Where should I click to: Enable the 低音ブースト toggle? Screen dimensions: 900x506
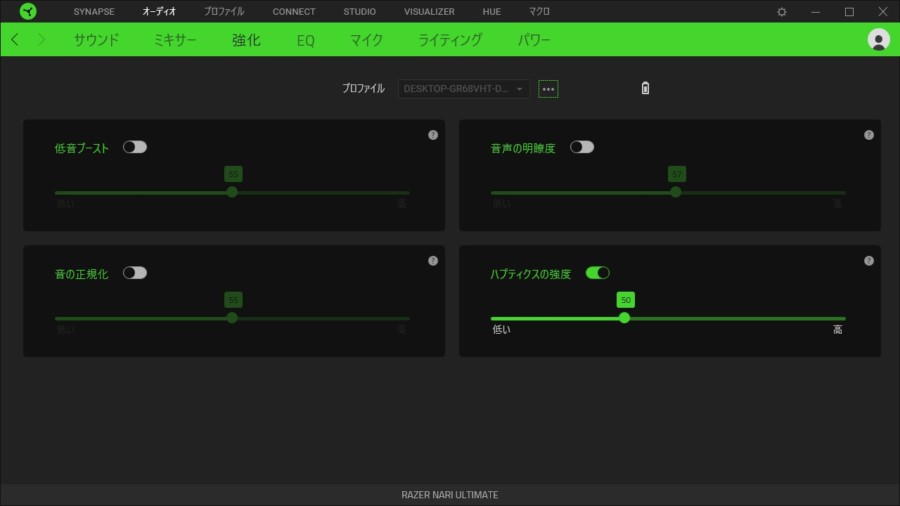135,147
